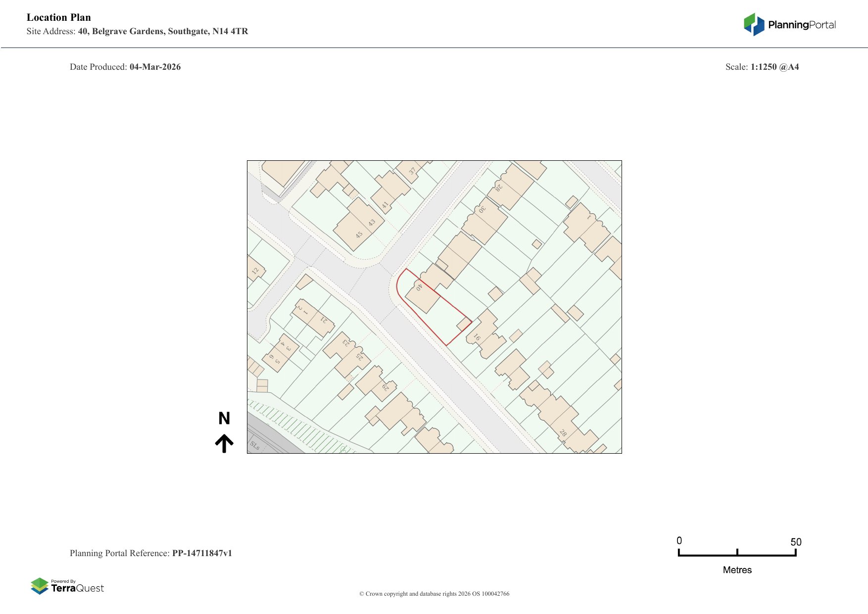This screenshot has height=614, width=868.
Task: Click the Metres label under scale bar
Action: tap(737, 570)
